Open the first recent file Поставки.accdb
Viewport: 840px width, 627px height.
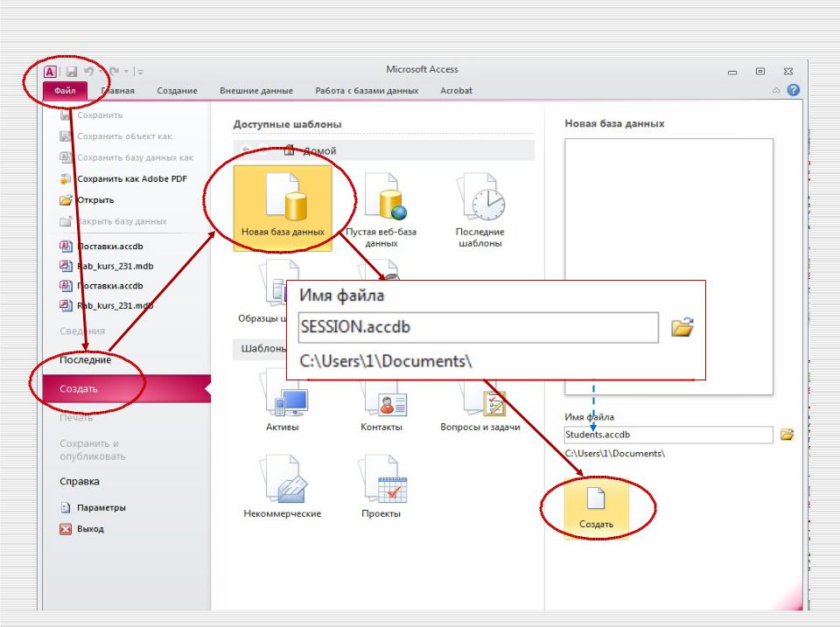[110, 247]
